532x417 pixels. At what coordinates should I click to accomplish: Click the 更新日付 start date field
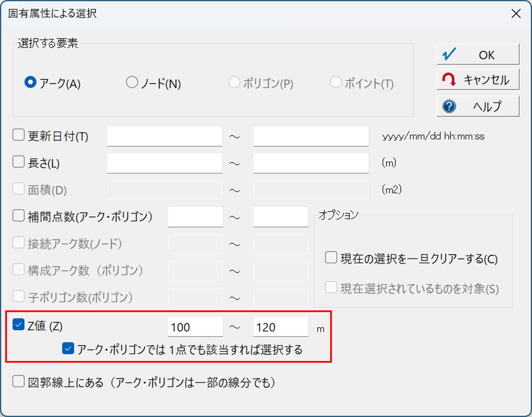click(164, 136)
